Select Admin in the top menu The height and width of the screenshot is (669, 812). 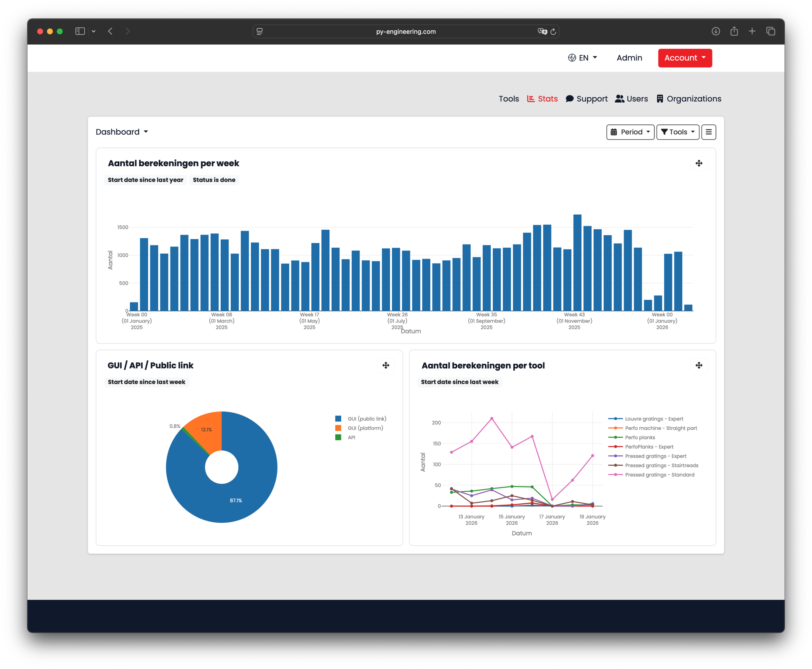tap(629, 58)
